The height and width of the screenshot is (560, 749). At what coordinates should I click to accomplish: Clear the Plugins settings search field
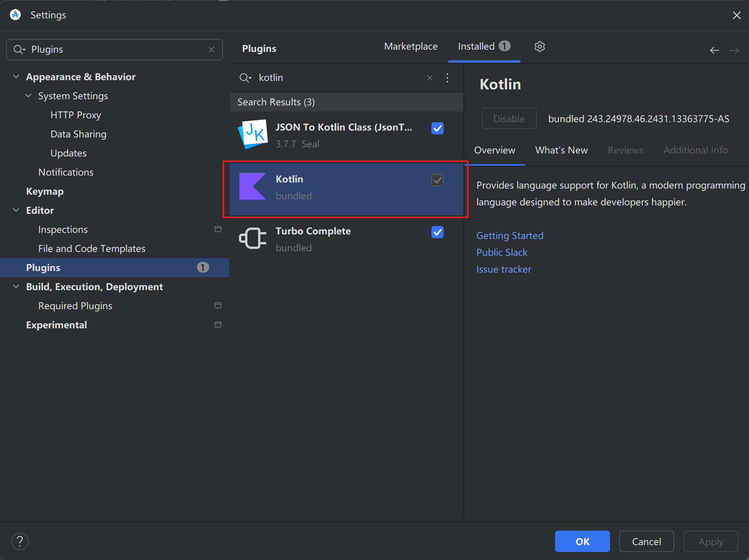tap(211, 50)
